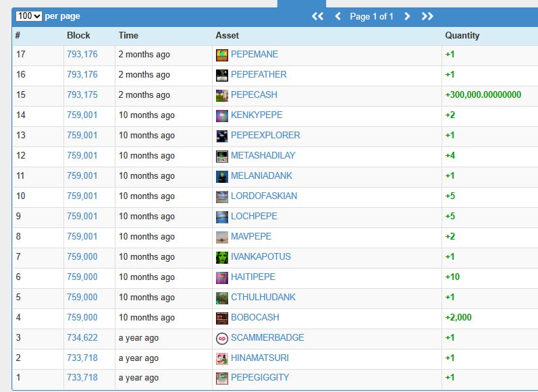Go to previous page chevron

[338, 16]
